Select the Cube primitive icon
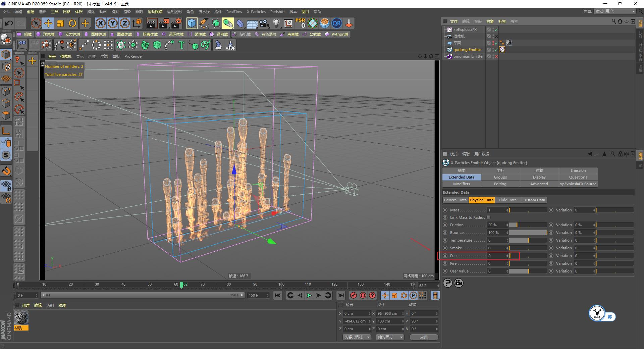The image size is (644, 349). pyautogui.click(x=191, y=23)
